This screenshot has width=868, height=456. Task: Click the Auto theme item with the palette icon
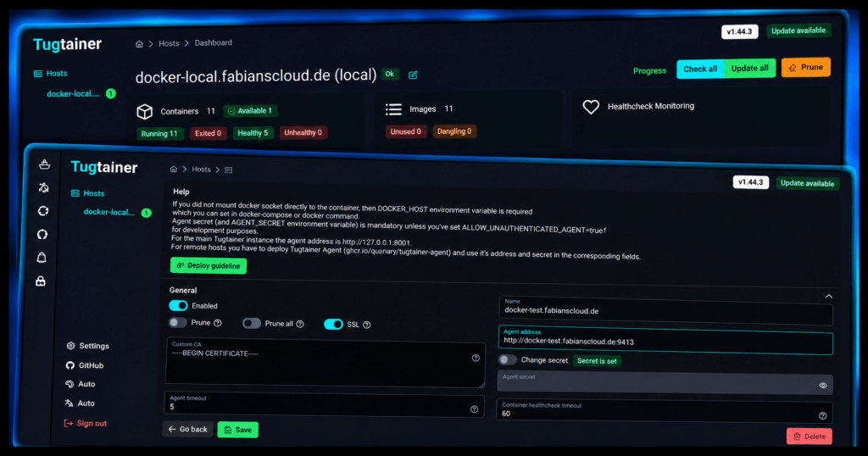pos(81,384)
